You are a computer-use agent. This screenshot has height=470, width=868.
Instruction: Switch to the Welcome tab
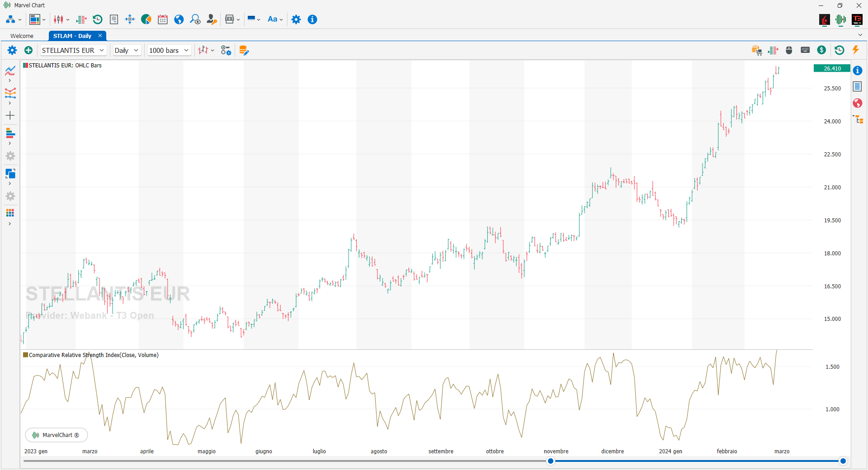(x=22, y=36)
